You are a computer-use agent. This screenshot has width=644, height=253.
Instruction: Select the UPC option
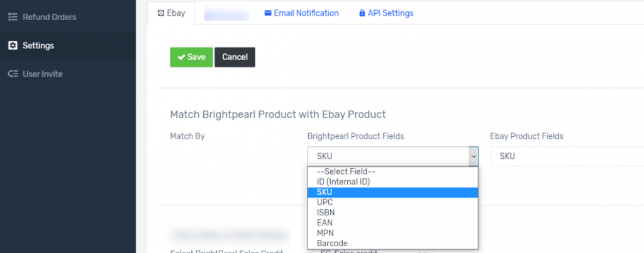tap(392, 203)
